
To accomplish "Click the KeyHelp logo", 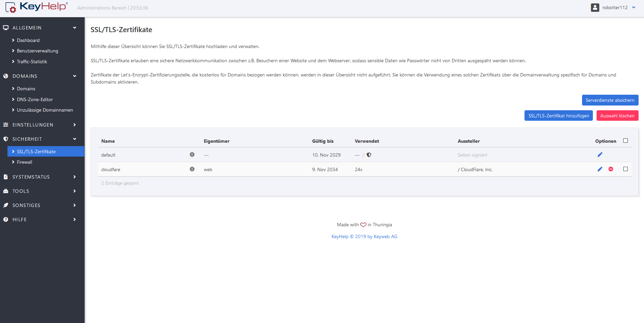I will (37, 7).
